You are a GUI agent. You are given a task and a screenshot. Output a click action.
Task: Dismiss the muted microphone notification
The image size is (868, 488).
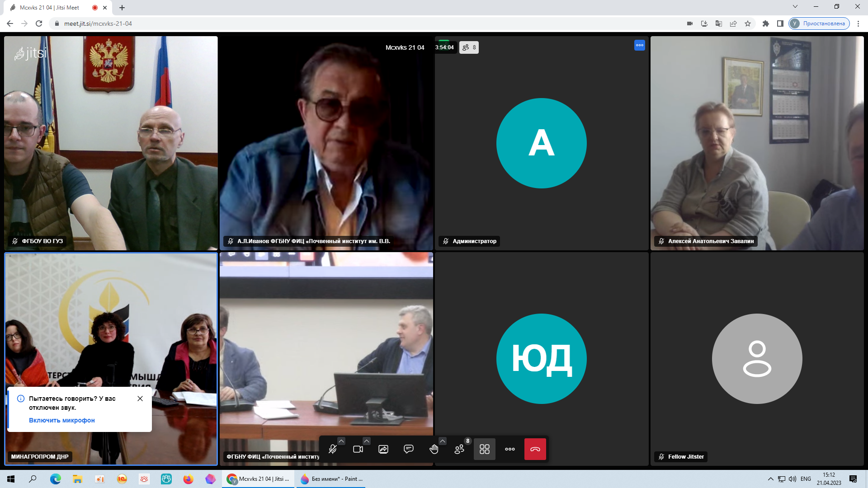tap(140, 399)
